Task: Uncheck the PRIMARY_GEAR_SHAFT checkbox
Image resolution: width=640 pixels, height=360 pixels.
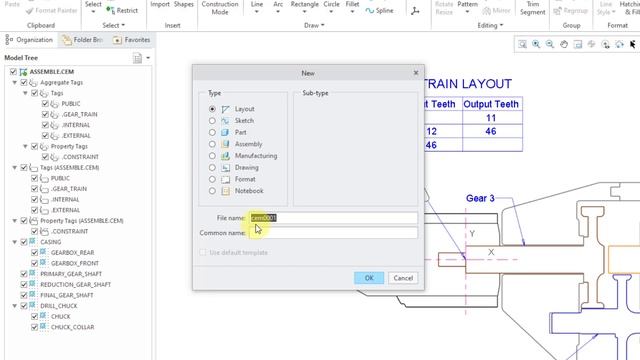Action: click(24, 274)
